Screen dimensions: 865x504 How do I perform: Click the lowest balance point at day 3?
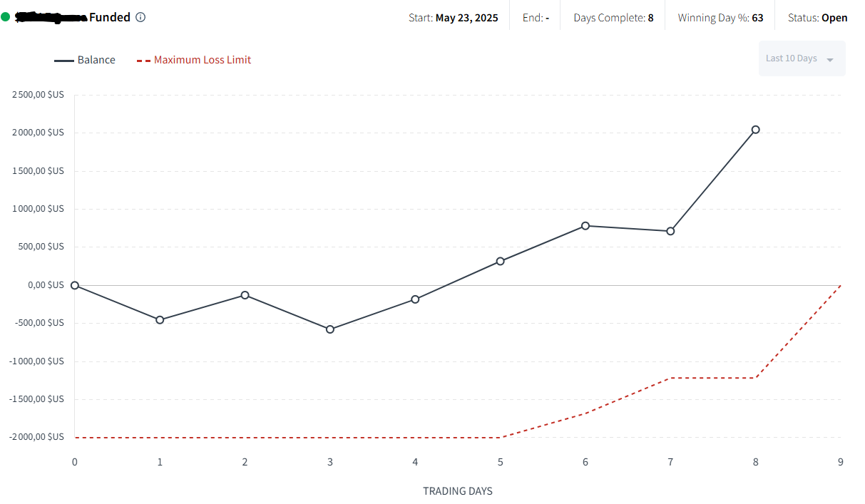tap(330, 329)
